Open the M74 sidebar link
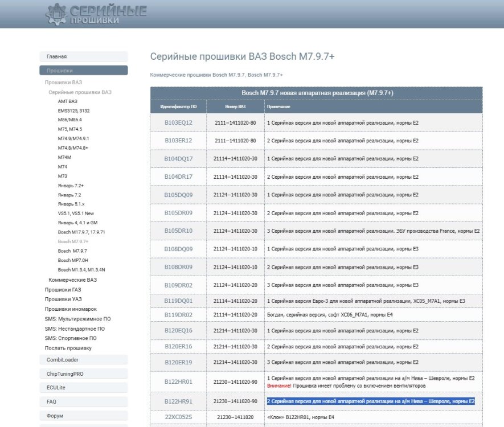The width and height of the screenshot is (504, 427). 62,167
